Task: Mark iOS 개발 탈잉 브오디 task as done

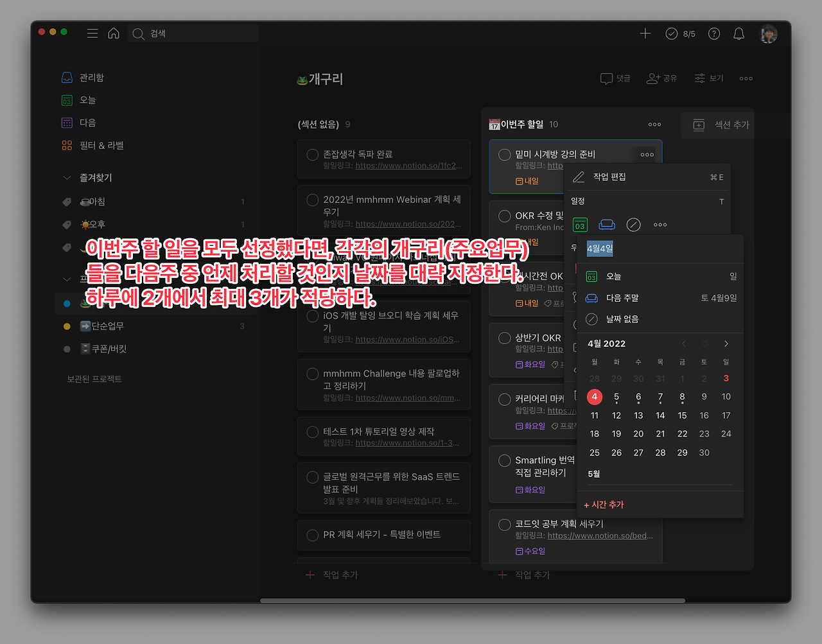Action: point(313,316)
